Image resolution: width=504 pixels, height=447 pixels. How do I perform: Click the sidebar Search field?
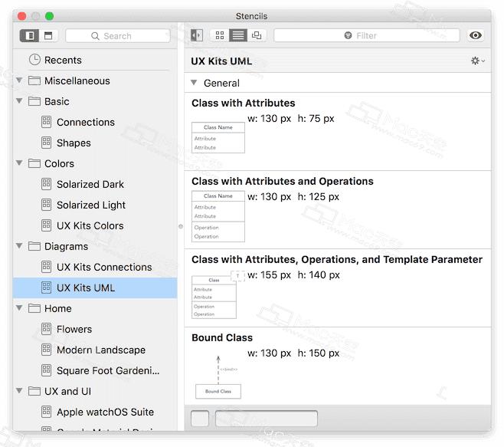[x=118, y=36]
